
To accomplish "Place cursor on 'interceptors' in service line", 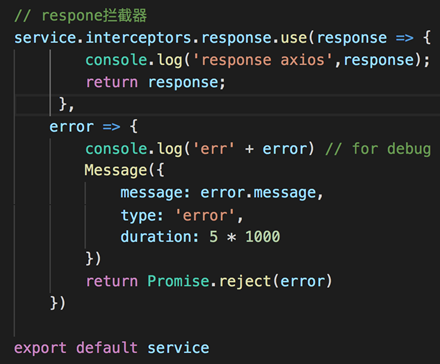I will click(138, 38).
